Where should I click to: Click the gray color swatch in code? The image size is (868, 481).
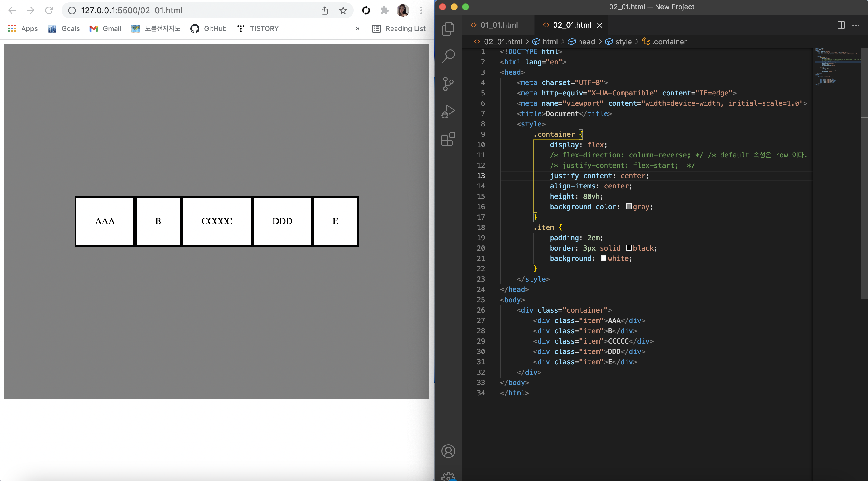click(629, 207)
